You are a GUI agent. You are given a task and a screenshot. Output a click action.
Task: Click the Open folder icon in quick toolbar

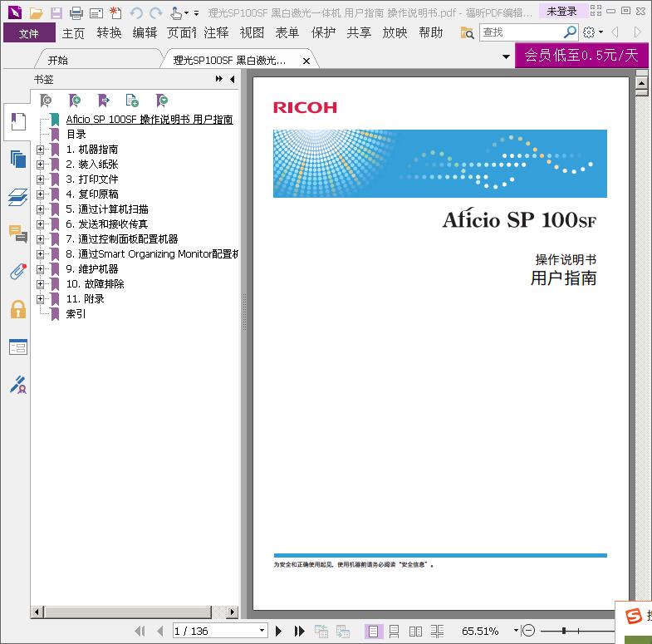point(37,13)
